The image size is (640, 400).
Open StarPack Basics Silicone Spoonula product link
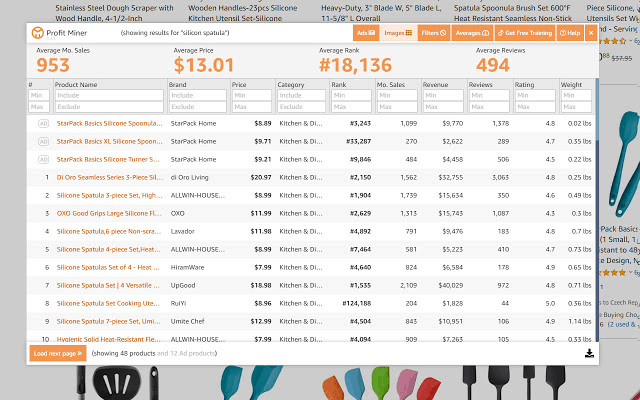tap(109, 123)
